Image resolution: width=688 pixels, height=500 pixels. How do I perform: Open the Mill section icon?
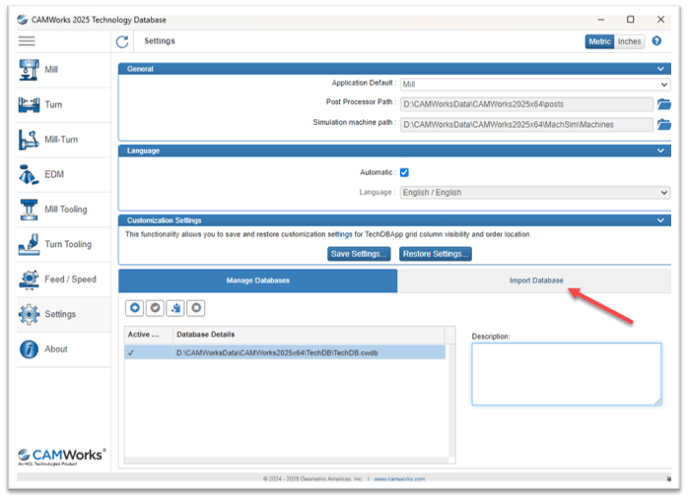(x=29, y=70)
